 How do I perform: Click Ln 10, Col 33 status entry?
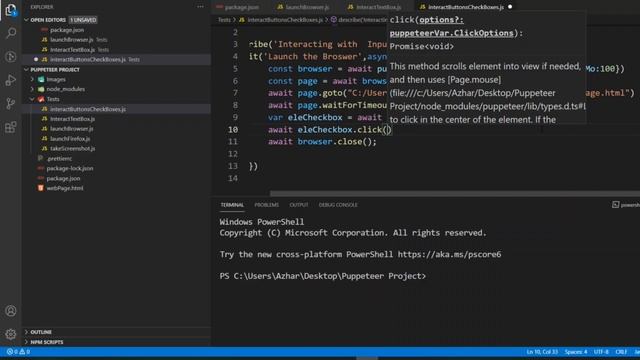click(x=542, y=352)
